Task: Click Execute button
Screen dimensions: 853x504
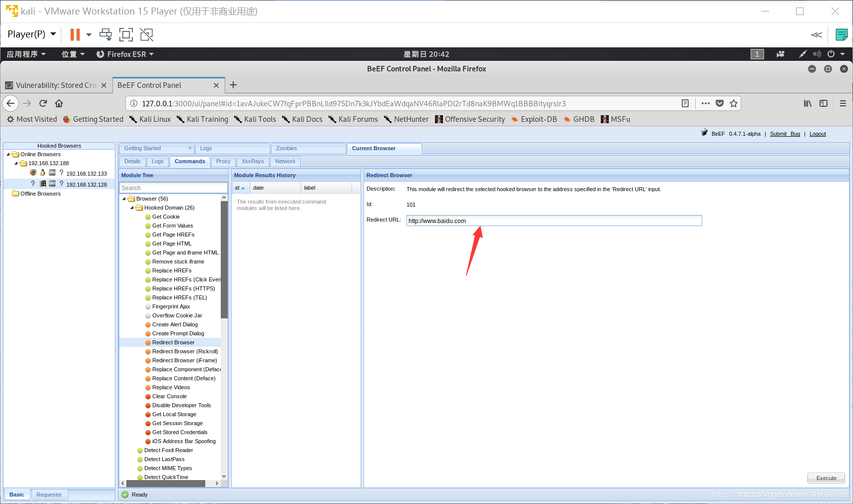Action: (826, 478)
